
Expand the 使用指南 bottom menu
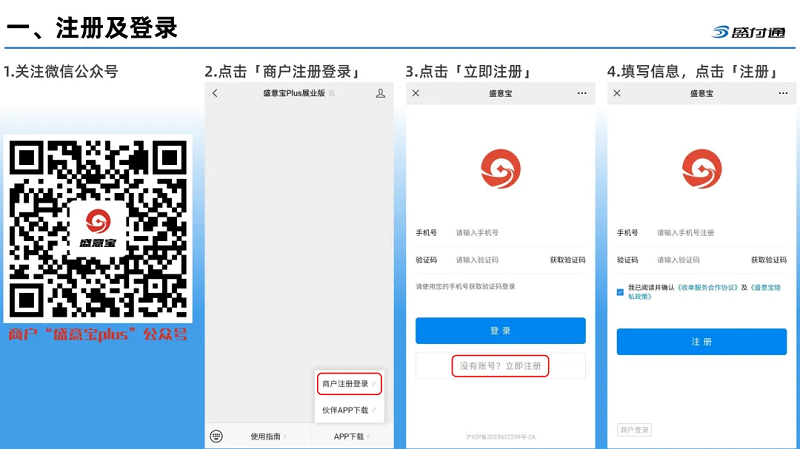[268, 436]
